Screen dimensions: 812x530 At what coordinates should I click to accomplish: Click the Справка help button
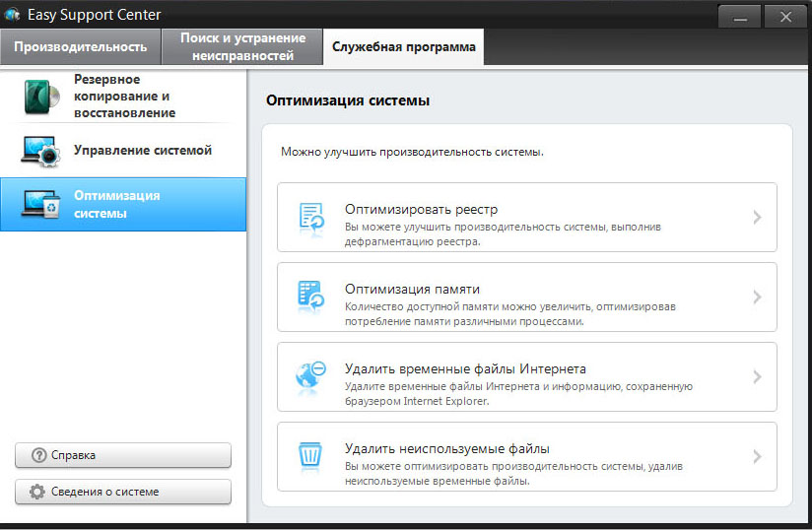123,455
